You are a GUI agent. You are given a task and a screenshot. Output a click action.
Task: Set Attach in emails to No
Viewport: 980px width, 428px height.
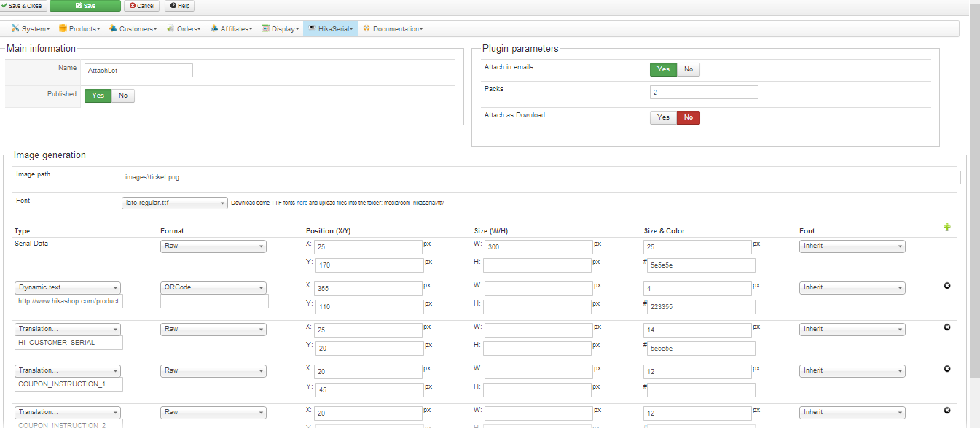click(688, 69)
